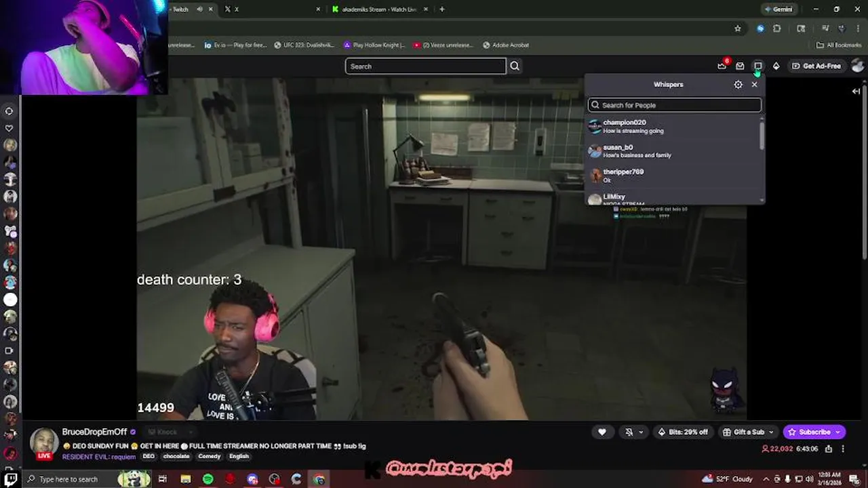Open Windows Task View icon
The width and height of the screenshot is (868, 488).
pyautogui.click(x=163, y=479)
